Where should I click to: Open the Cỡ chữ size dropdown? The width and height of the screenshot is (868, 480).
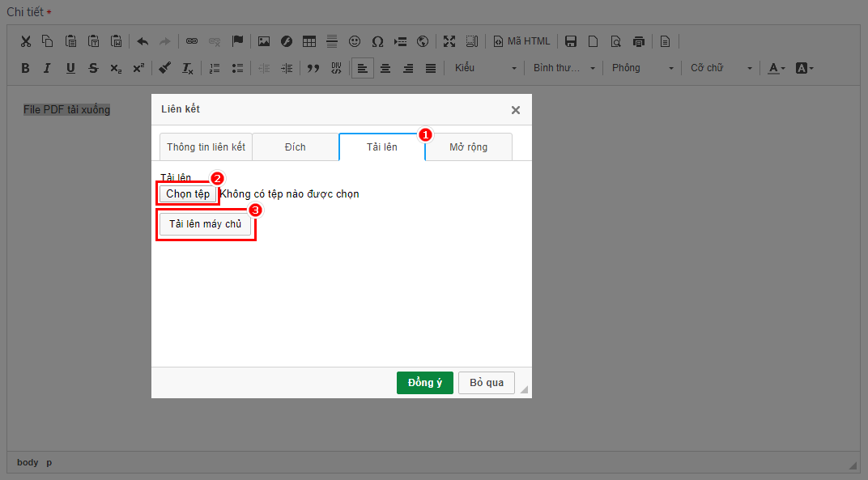pos(721,68)
